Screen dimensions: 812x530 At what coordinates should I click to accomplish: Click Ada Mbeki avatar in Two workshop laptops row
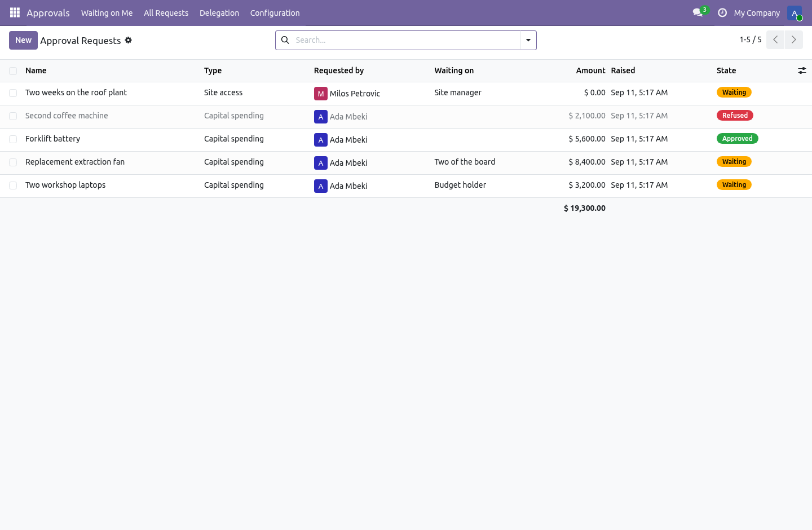321,186
